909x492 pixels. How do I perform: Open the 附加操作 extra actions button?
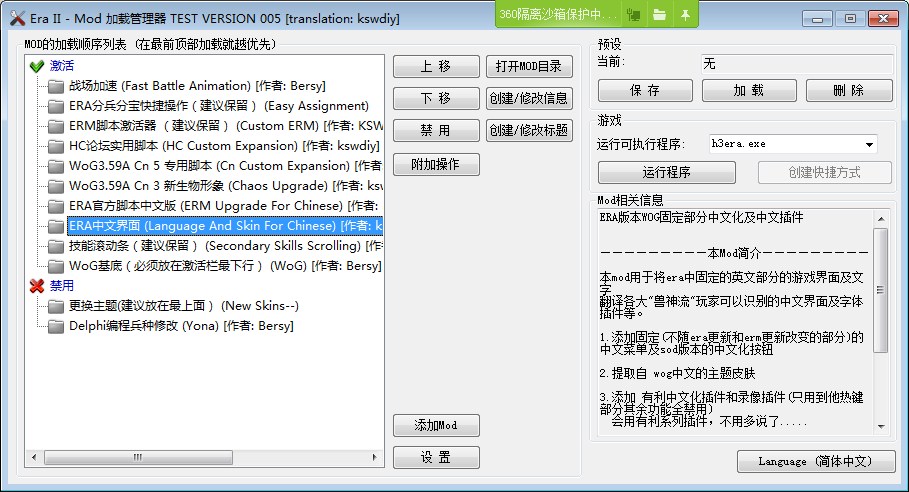[x=437, y=165]
